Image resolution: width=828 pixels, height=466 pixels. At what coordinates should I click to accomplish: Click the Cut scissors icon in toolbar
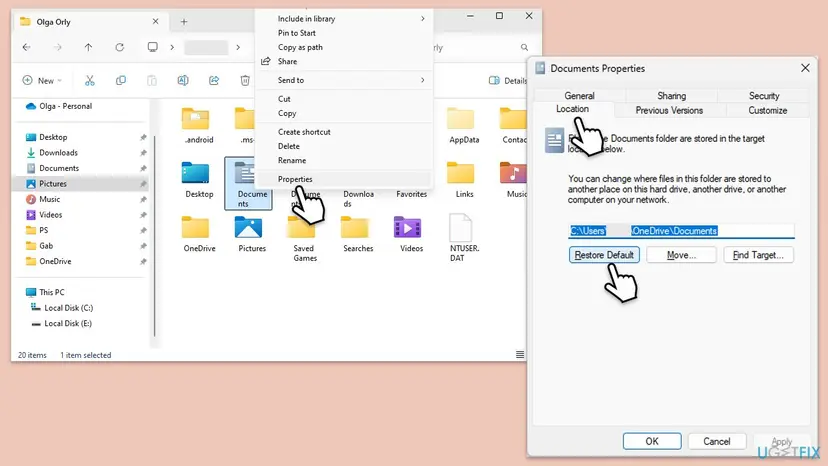[x=90, y=80]
